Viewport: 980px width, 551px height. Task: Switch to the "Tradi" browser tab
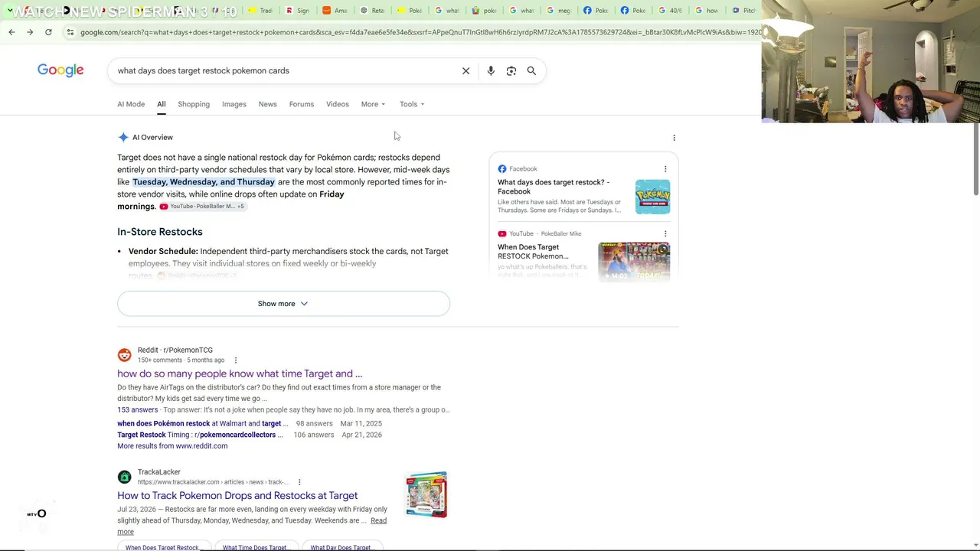coord(260,11)
